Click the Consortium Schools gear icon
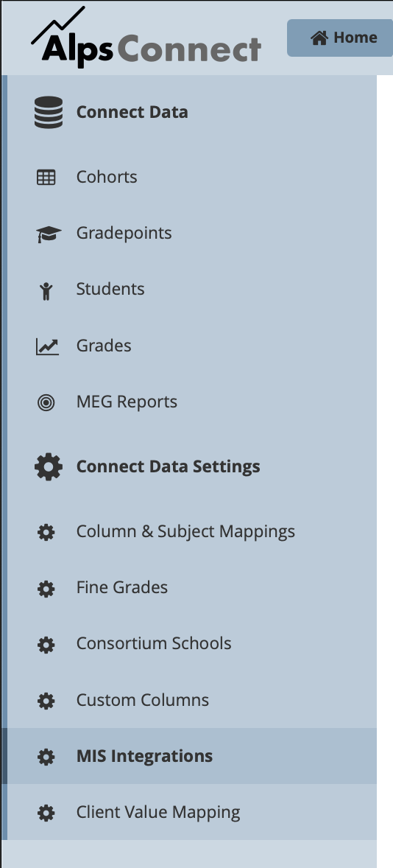This screenshot has width=393, height=868. click(46, 644)
